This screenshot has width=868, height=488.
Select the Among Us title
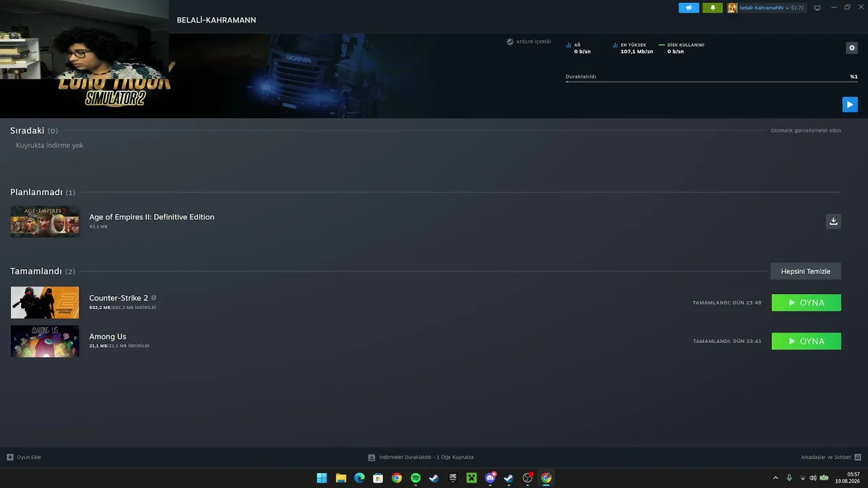108,337
